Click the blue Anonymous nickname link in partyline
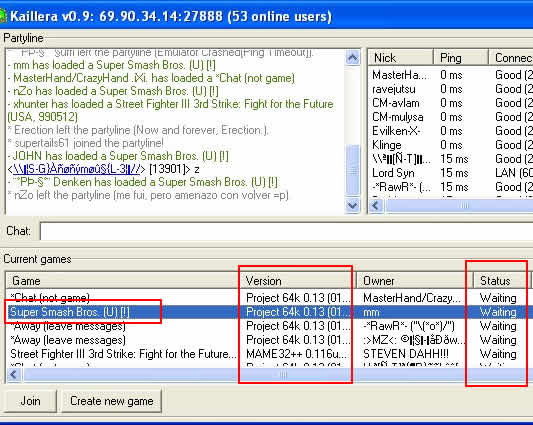 pos(76,169)
